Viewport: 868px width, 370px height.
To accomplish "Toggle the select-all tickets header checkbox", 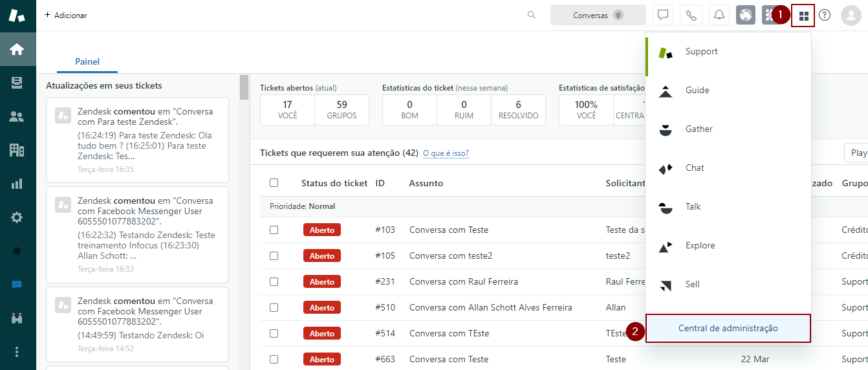I will click(274, 183).
